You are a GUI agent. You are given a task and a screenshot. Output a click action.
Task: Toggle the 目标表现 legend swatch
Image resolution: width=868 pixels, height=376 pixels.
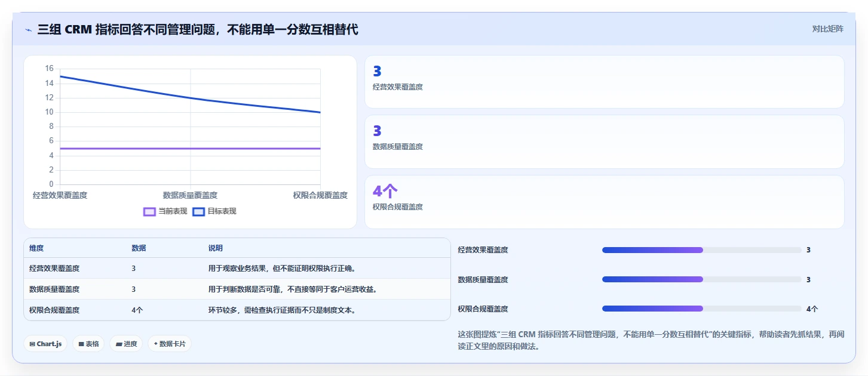click(x=198, y=211)
